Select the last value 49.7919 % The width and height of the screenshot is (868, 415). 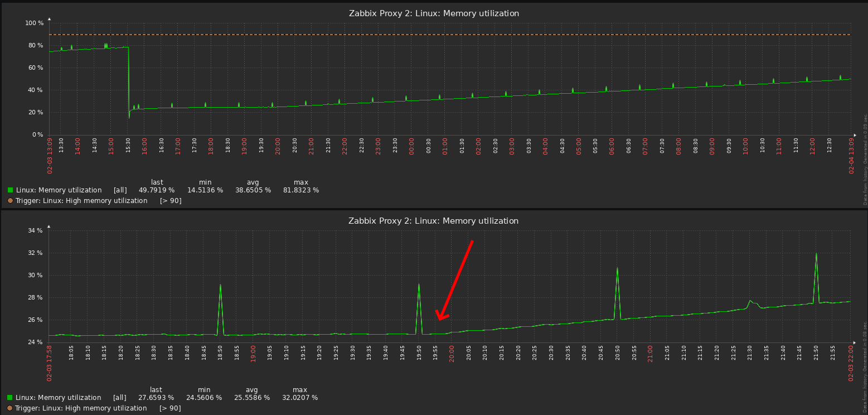[157, 190]
